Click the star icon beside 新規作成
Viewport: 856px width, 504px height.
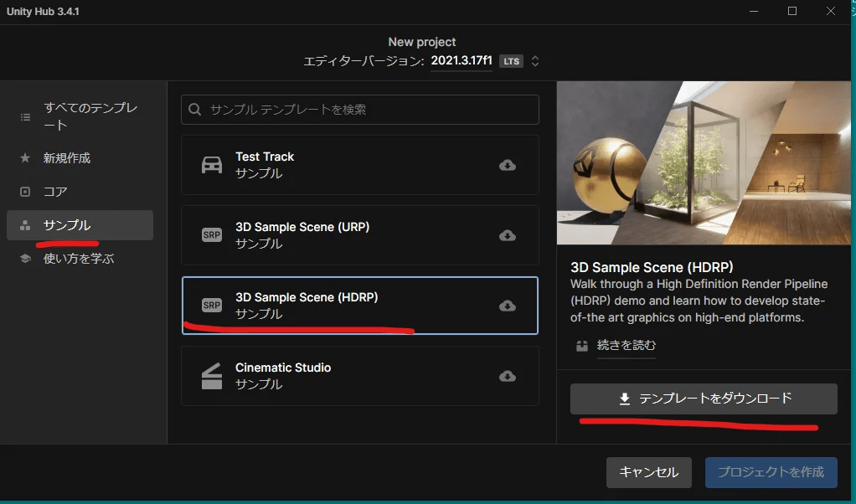[x=25, y=158]
